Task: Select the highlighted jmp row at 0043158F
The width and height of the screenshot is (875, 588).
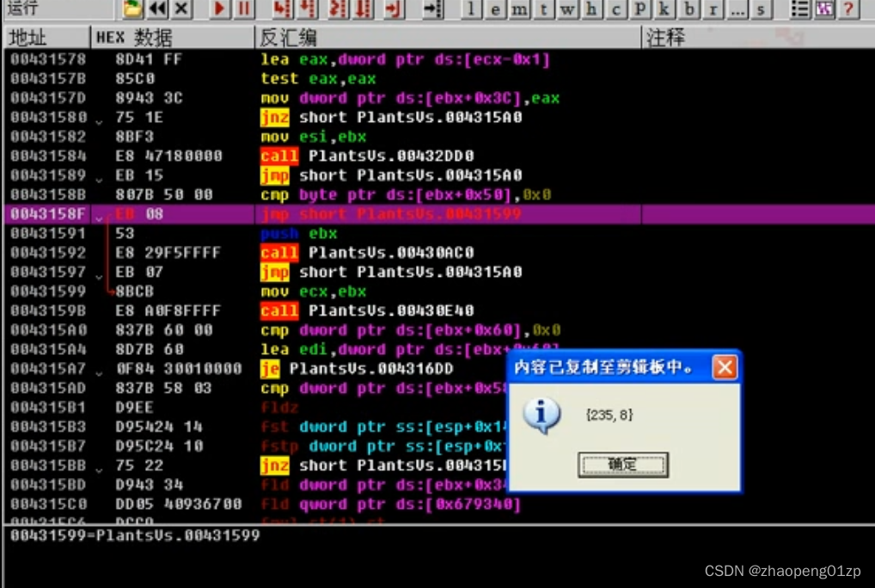Action: (439, 214)
